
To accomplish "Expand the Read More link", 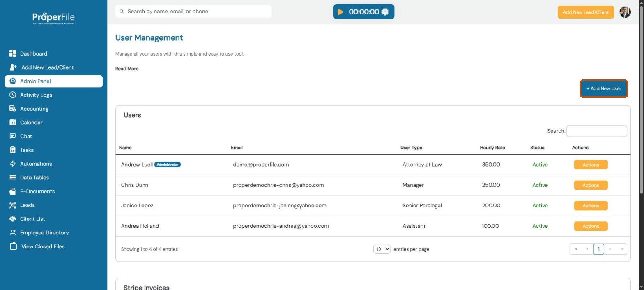I will 127,69.
